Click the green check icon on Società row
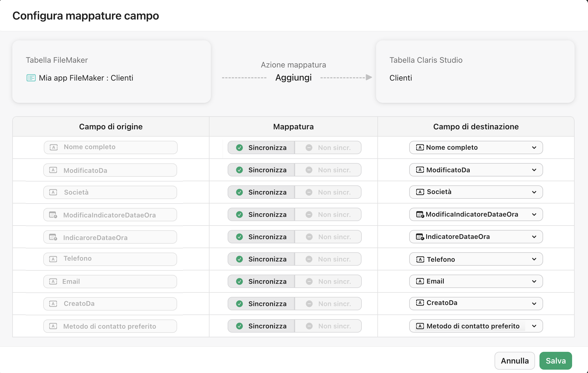The height and width of the screenshot is (373, 588). (239, 192)
